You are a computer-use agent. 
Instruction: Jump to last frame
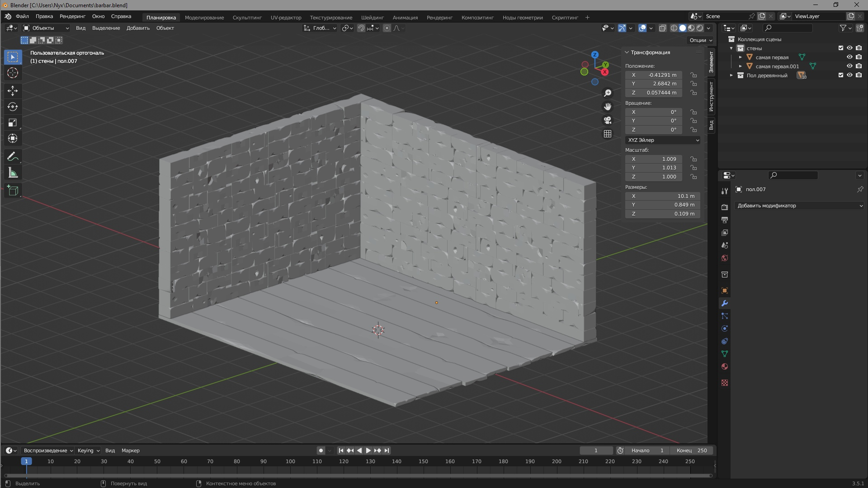pyautogui.click(x=387, y=450)
